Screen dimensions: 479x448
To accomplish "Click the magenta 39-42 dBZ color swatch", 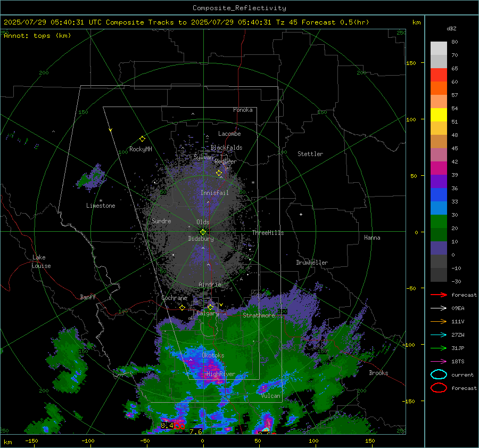I will click(439, 168).
